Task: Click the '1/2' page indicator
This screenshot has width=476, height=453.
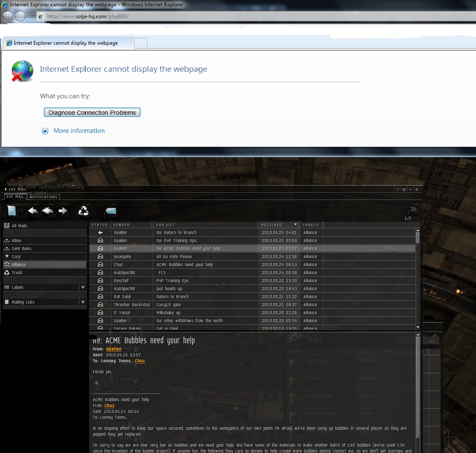Action: 408,218
